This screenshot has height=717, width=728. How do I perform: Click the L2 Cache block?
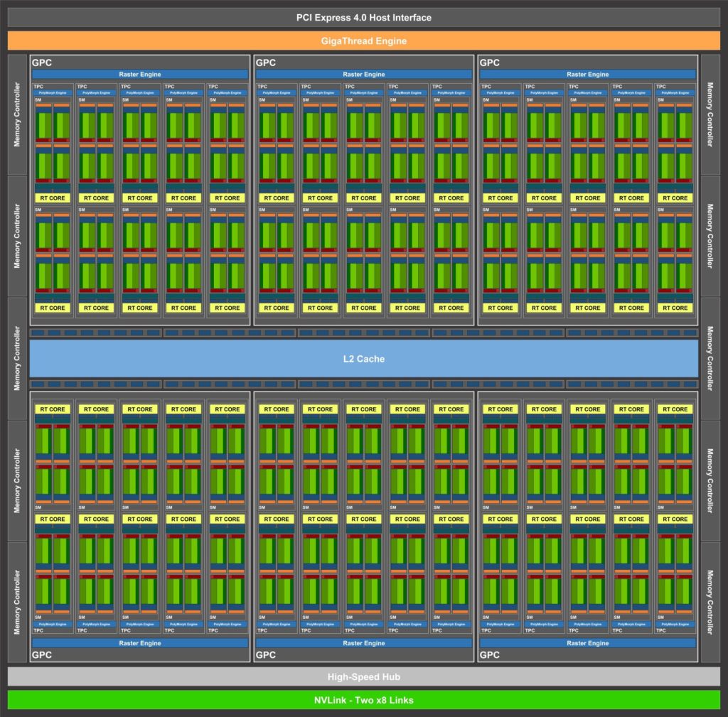[363, 359]
